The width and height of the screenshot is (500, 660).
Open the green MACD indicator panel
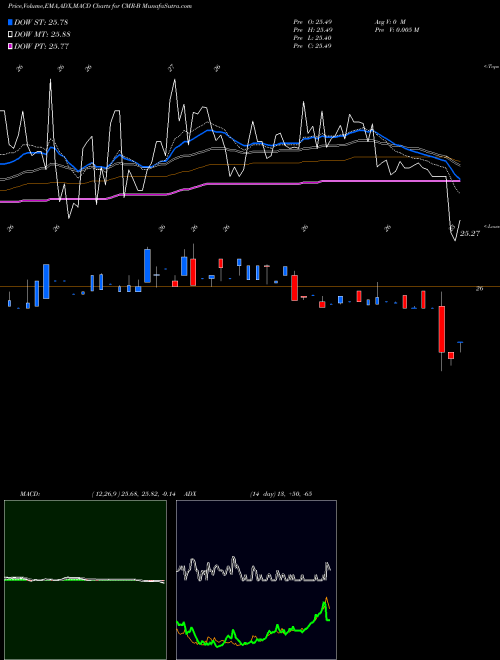(85, 580)
